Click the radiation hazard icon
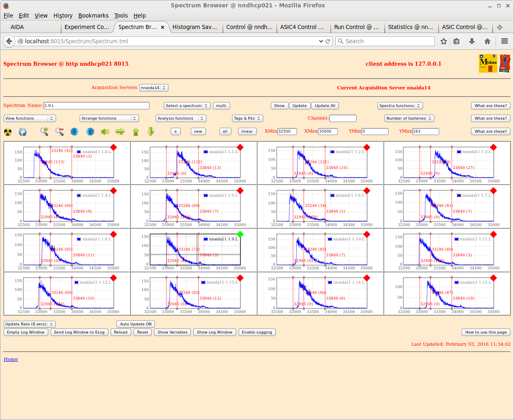Screen dimensions: 514x420 (x=8, y=132)
